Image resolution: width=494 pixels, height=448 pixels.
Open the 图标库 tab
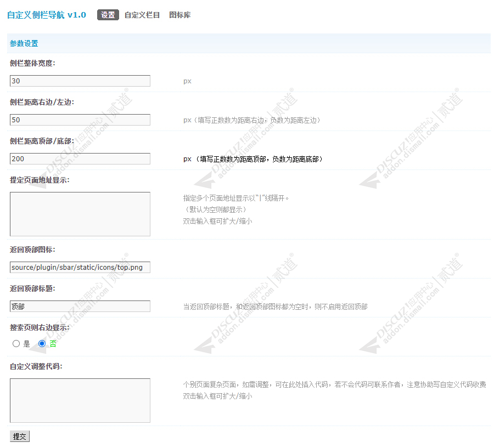tap(180, 15)
